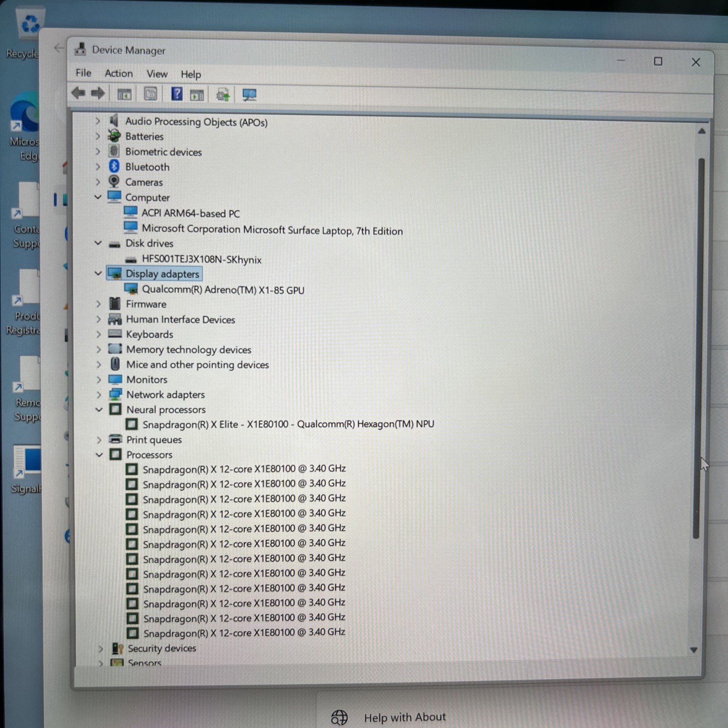This screenshot has height=728, width=728.
Task: Select the Keyboards label
Action: coord(150,334)
